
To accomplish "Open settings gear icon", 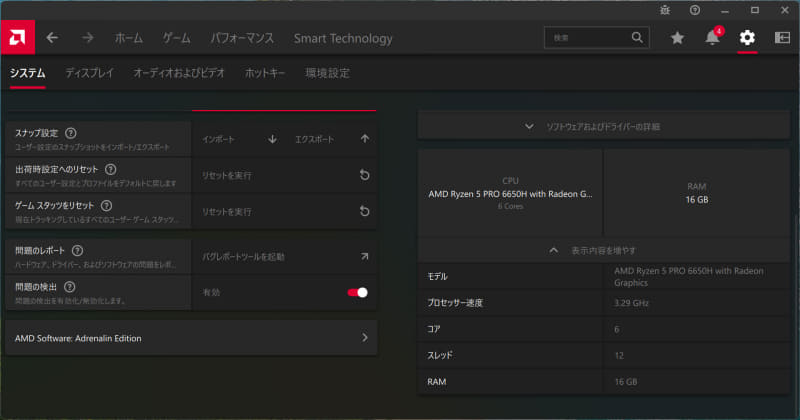I will [x=747, y=37].
